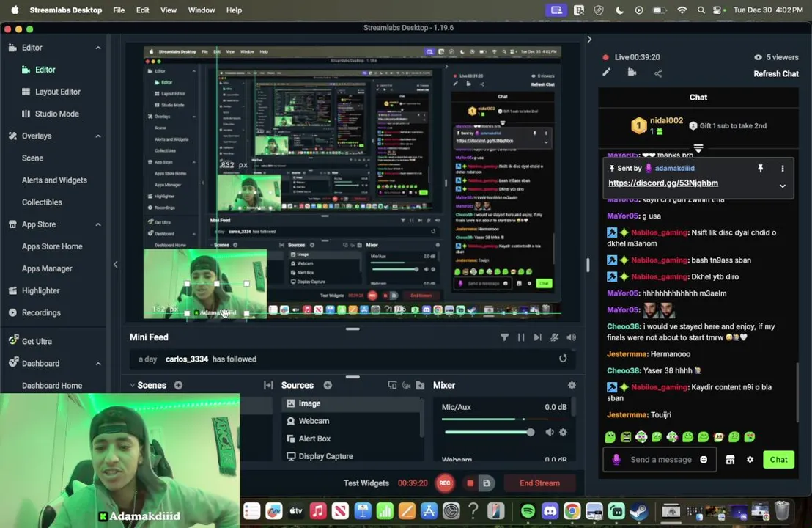Collapse the Overlays sidebar group
The image size is (812, 528).
click(x=98, y=136)
